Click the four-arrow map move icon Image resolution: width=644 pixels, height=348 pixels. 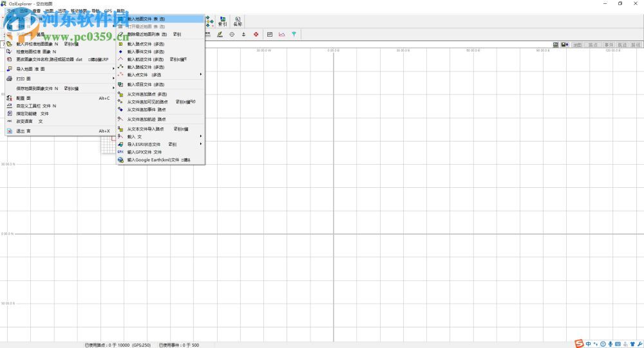click(x=209, y=21)
